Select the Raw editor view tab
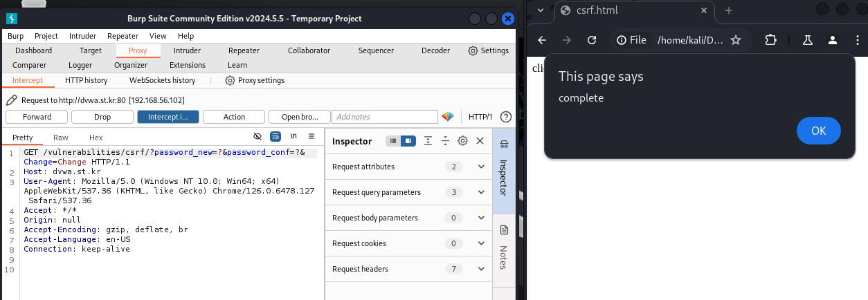 click(61, 138)
